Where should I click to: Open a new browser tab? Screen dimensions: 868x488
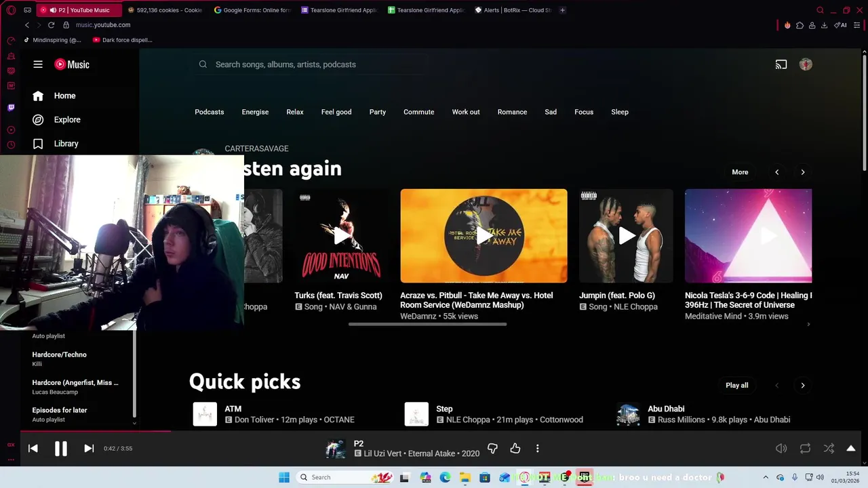point(562,10)
